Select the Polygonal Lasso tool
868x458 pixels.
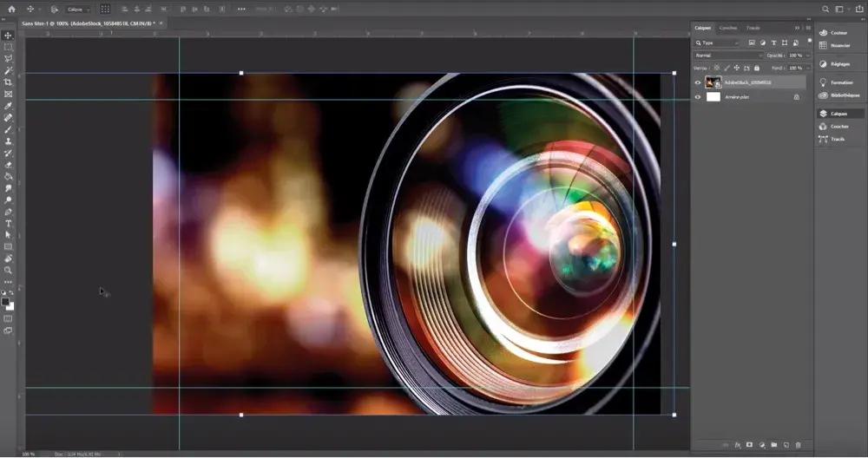[8, 59]
